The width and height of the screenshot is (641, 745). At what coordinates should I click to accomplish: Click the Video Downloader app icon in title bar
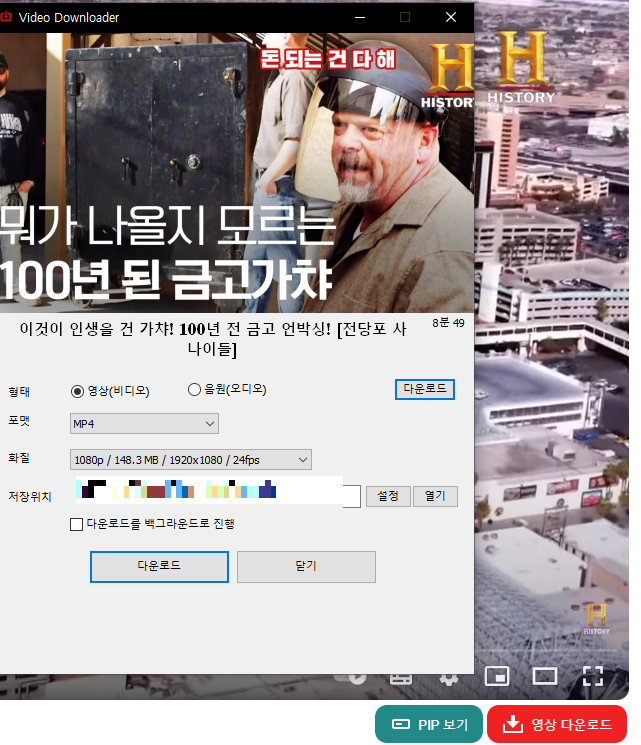(x=6, y=17)
